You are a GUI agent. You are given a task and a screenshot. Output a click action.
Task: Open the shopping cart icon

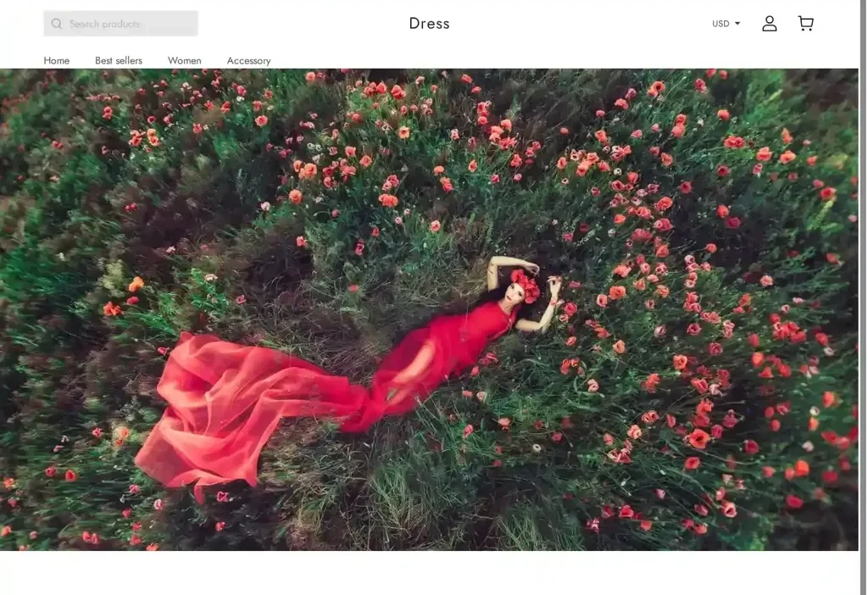(x=805, y=24)
